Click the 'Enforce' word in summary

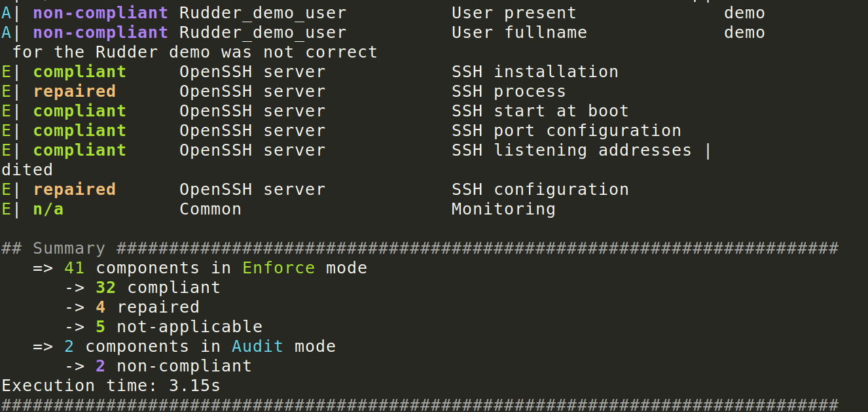279,268
